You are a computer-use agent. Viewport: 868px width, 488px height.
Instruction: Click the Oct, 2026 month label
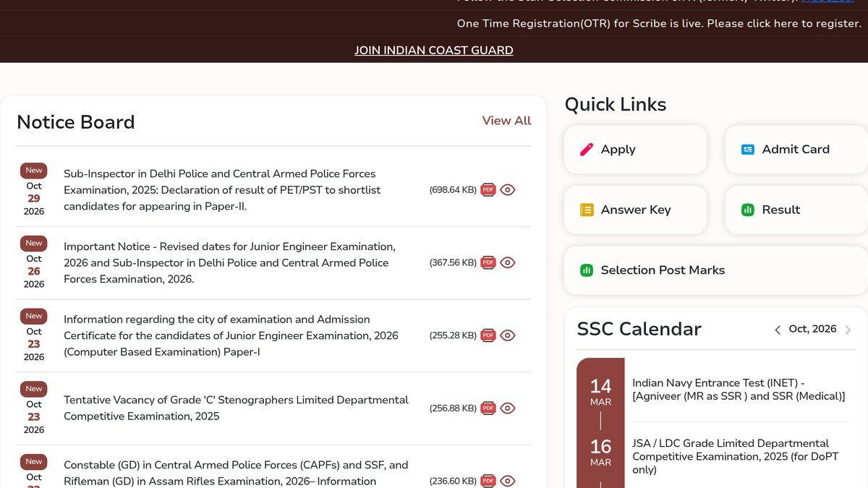coord(812,329)
